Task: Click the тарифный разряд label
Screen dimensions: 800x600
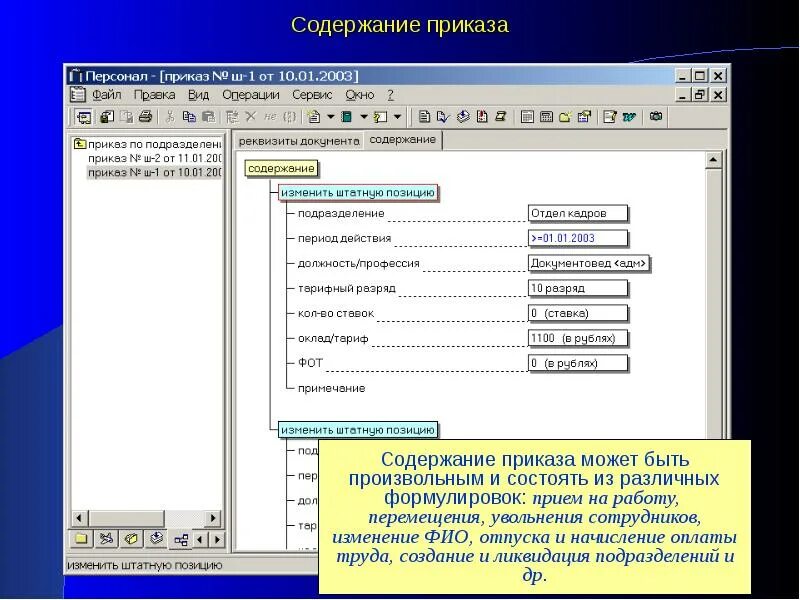Action: point(347,288)
